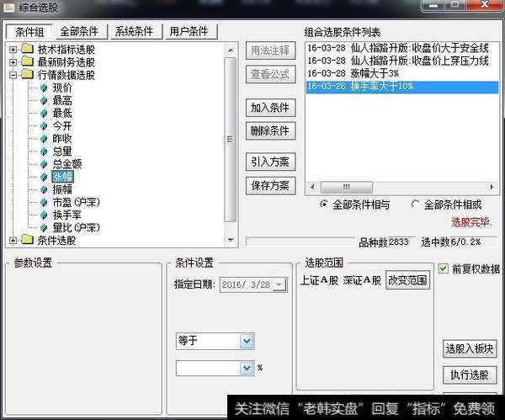Expand the 技术指标选股 tree node

click(13, 50)
